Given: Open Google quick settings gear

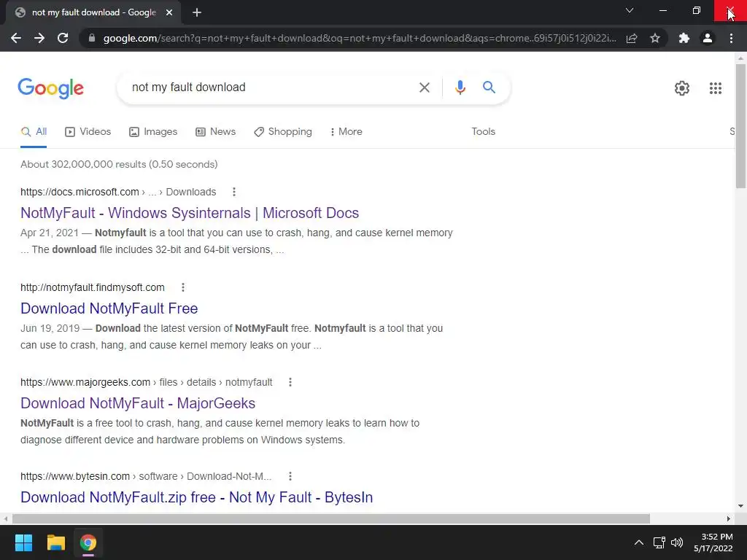Looking at the screenshot, I should (x=682, y=88).
